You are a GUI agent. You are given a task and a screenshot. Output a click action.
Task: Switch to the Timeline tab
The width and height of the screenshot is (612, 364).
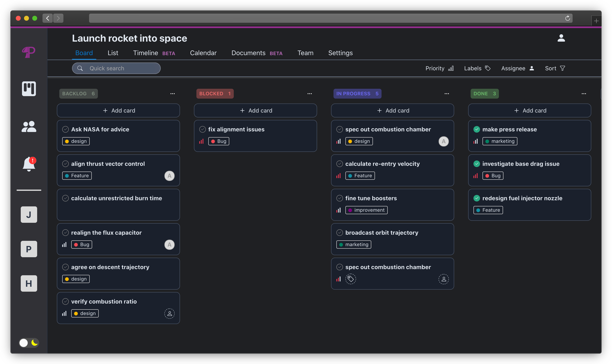coord(145,53)
